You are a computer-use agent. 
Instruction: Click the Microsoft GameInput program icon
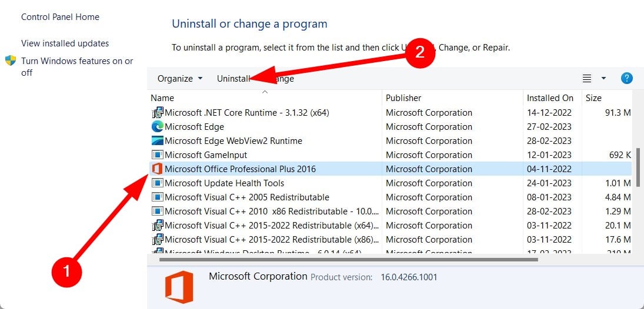pos(157,154)
